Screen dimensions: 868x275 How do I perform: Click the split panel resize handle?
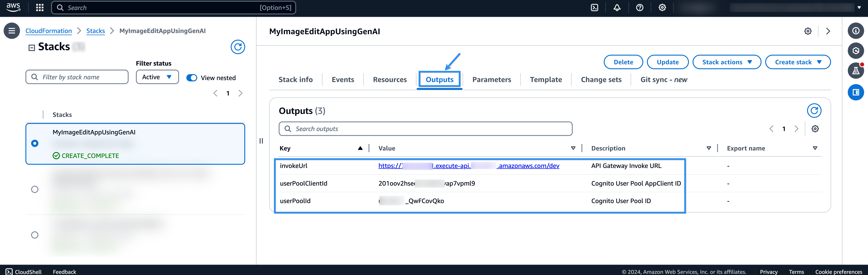pyautogui.click(x=261, y=141)
